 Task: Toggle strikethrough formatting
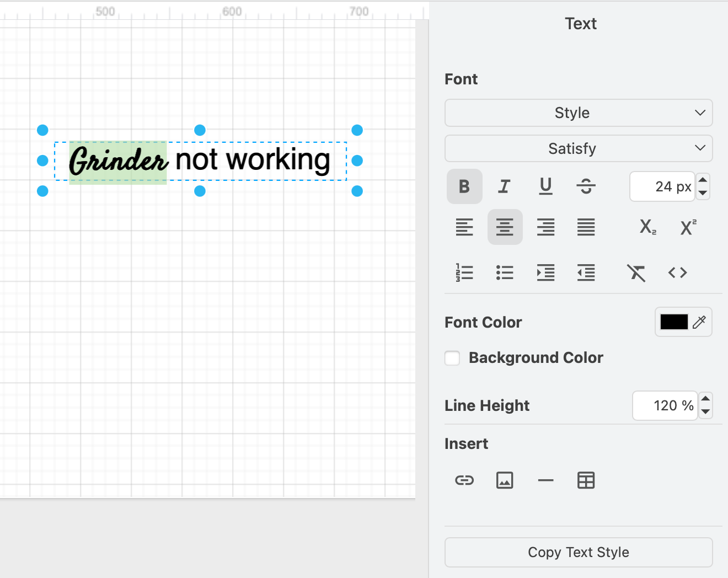[586, 186]
